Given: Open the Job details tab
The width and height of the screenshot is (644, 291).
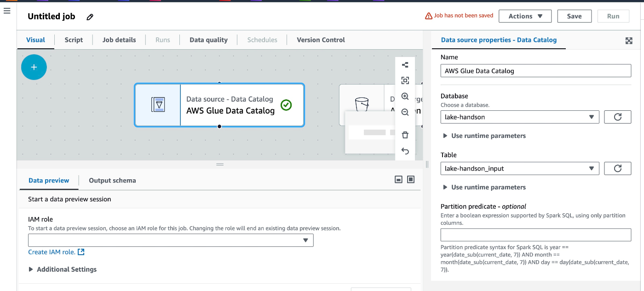Looking at the screenshot, I should point(119,40).
